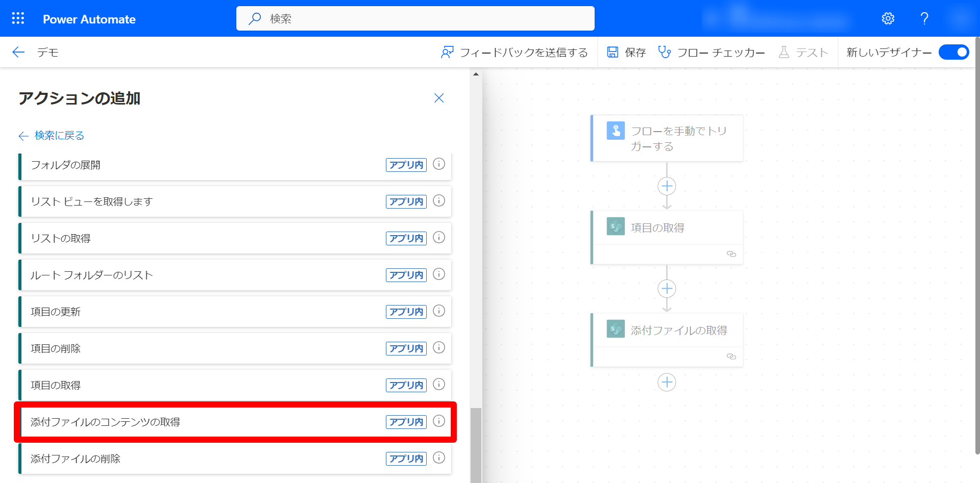Open the app launcher waffle menu
Viewport: 980px width, 483px height.
click(x=17, y=18)
